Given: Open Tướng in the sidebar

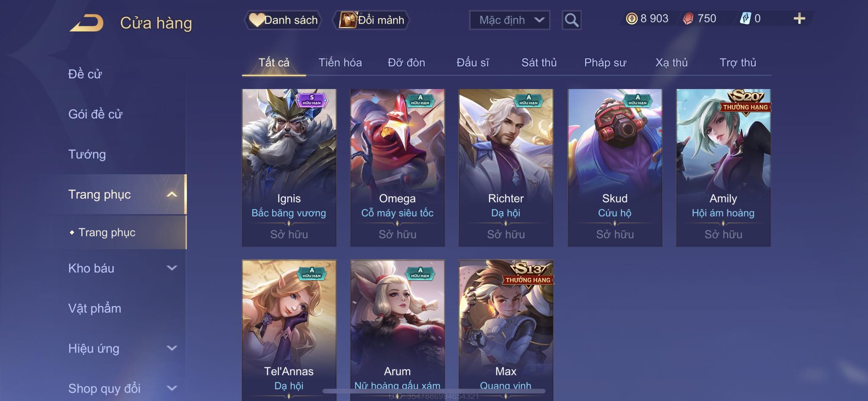Looking at the screenshot, I should pyautogui.click(x=87, y=154).
